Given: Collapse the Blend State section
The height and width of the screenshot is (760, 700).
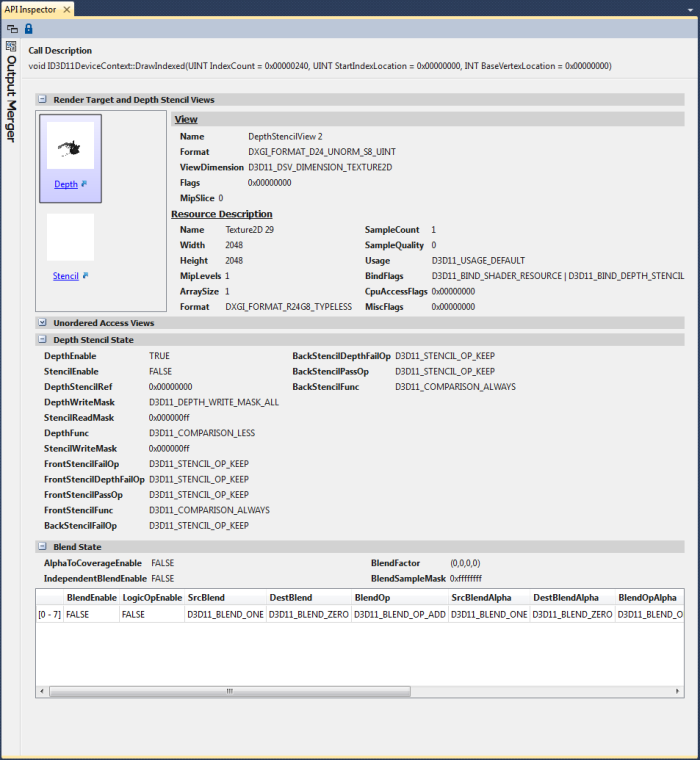Looking at the screenshot, I should [x=42, y=547].
